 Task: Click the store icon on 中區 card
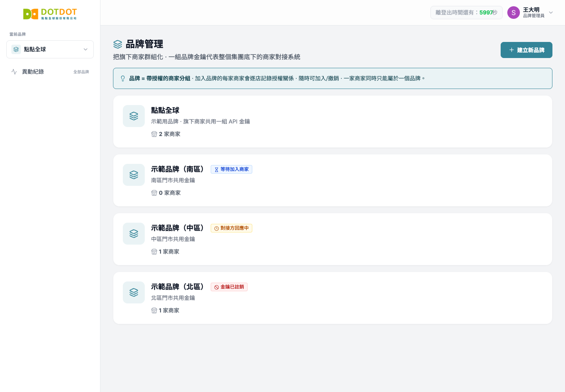pos(154,252)
